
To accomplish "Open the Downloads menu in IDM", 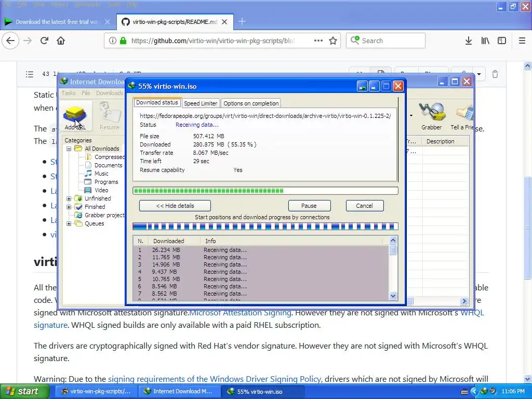I will coord(109,93).
